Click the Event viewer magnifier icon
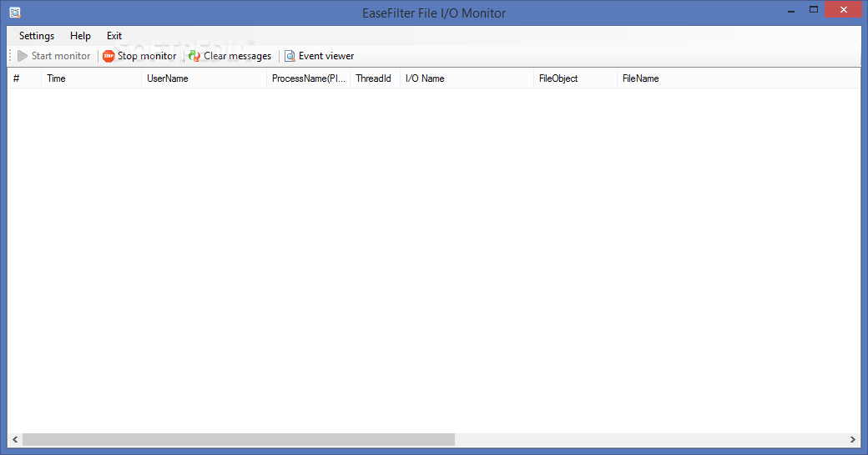 pos(290,56)
